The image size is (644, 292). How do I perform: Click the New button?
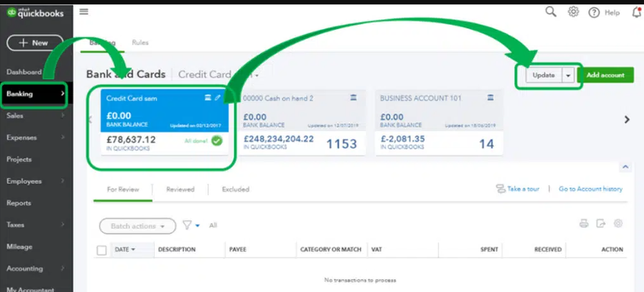click(x=35, y=43)
